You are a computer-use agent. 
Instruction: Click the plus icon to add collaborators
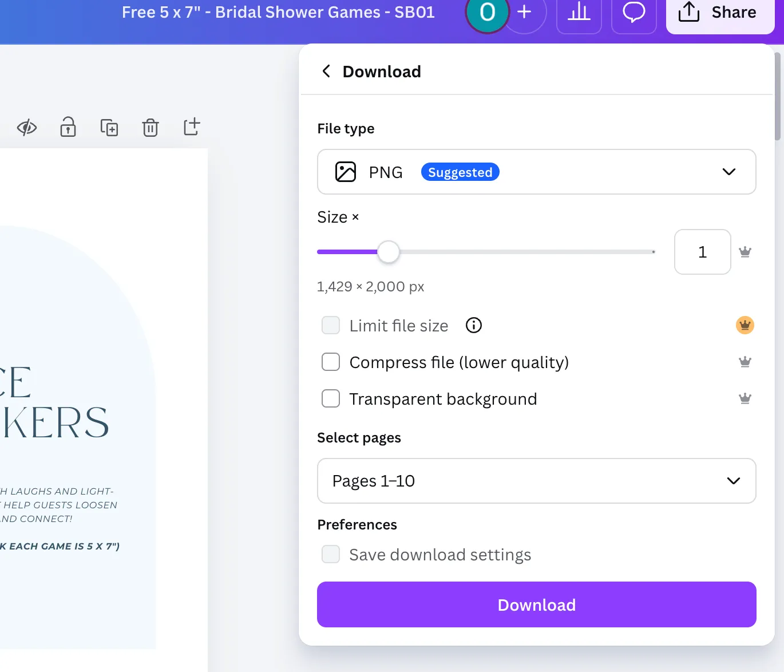tap(525, 13)
